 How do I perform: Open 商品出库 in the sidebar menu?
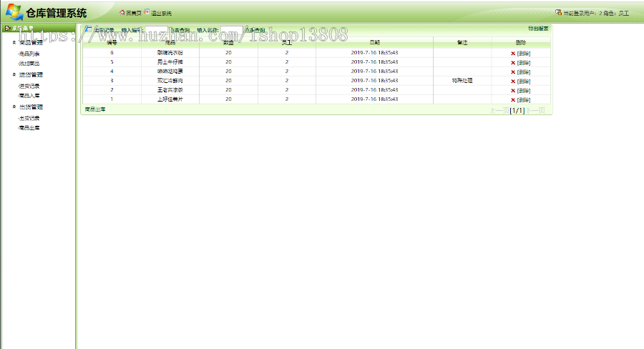(x=29, y=128)
